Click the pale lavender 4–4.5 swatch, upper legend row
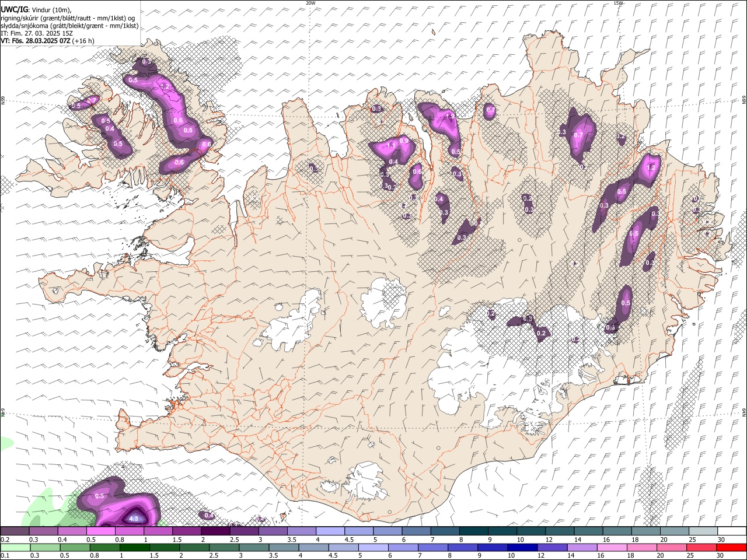747x560 pixels. (x=330, y=531)
